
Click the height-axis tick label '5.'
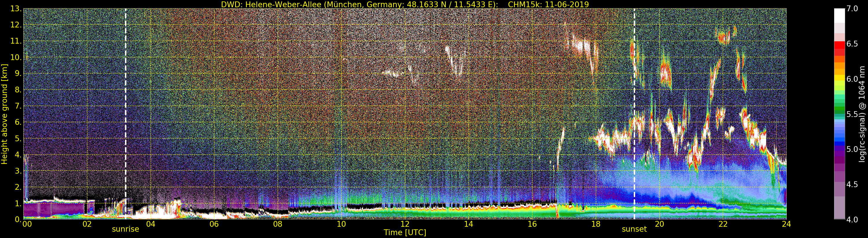[x=18, y=138]
